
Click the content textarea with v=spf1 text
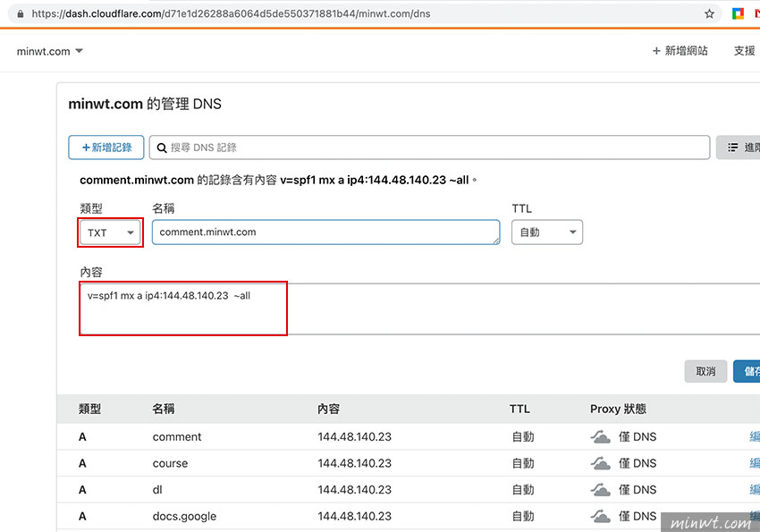419,309
